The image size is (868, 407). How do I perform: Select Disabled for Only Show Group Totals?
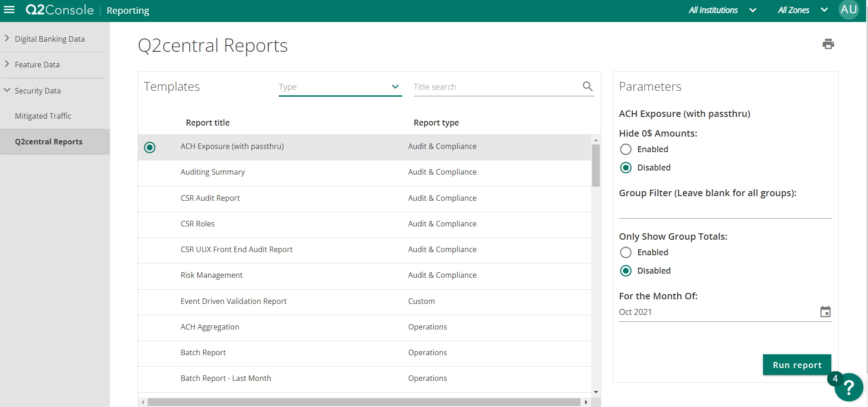[x=625, y=271]
